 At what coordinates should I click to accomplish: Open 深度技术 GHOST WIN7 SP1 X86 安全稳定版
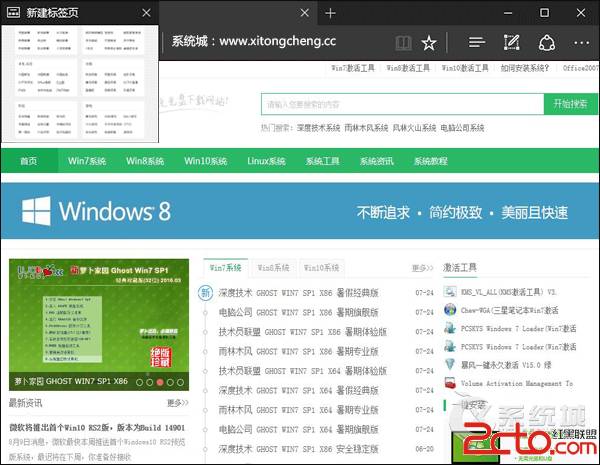(x=298, y=449)
